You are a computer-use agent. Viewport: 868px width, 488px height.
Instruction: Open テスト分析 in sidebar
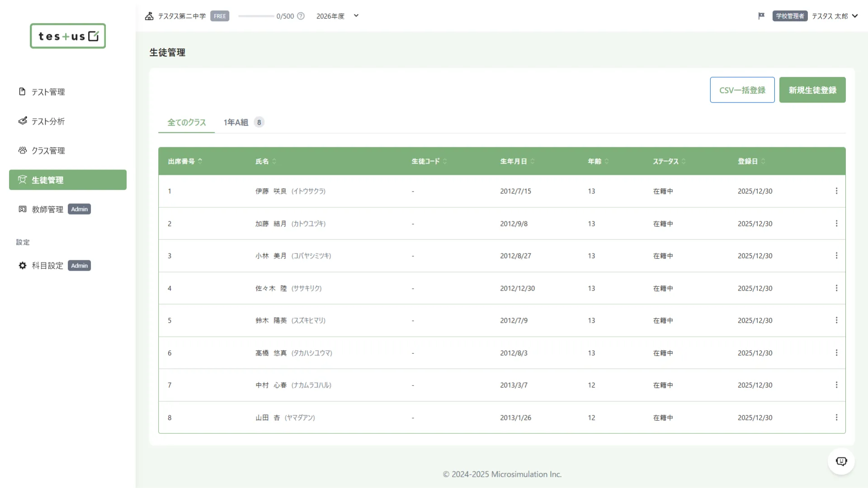coord(68,121)
